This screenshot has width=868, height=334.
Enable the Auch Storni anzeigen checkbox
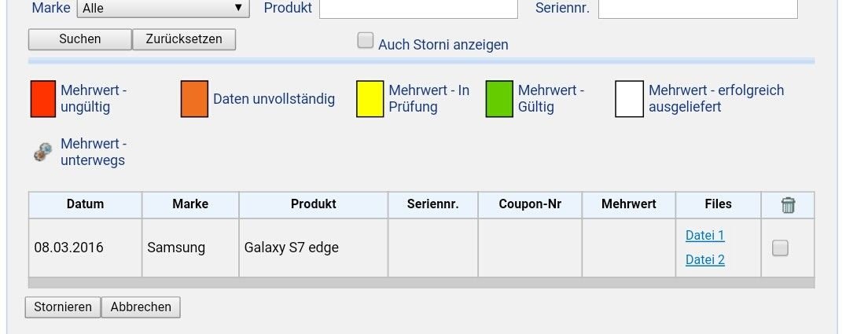(366, 41)
